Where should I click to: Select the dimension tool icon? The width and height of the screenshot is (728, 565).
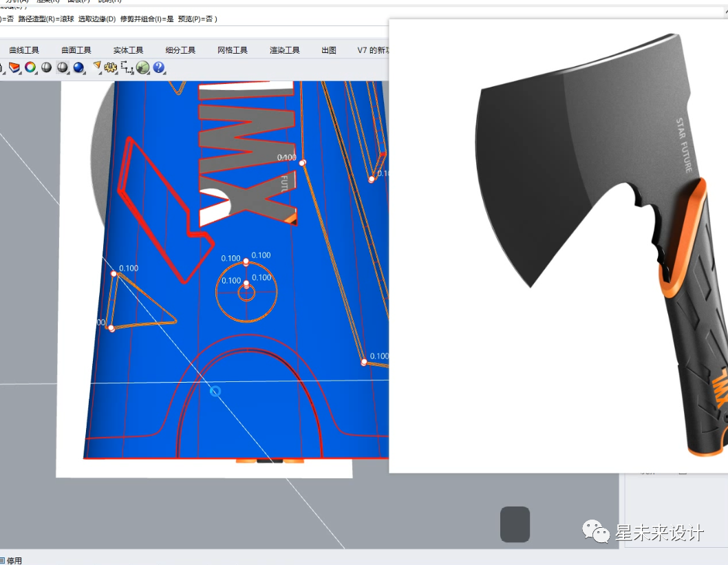127,67
